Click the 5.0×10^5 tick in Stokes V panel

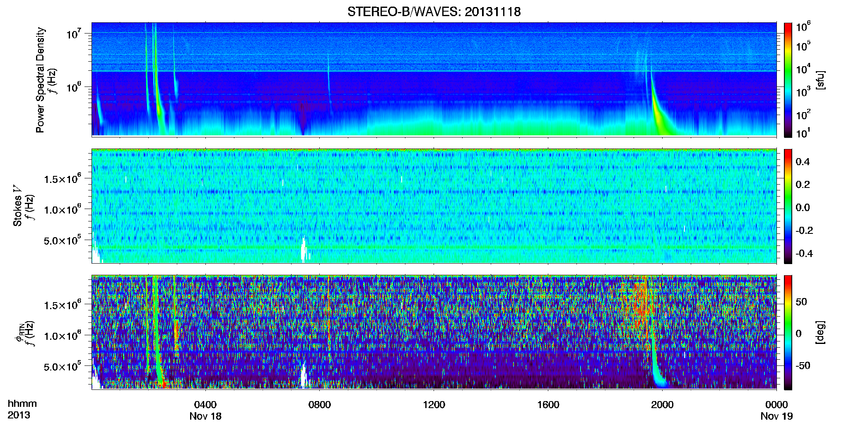[x=63, y=240]
